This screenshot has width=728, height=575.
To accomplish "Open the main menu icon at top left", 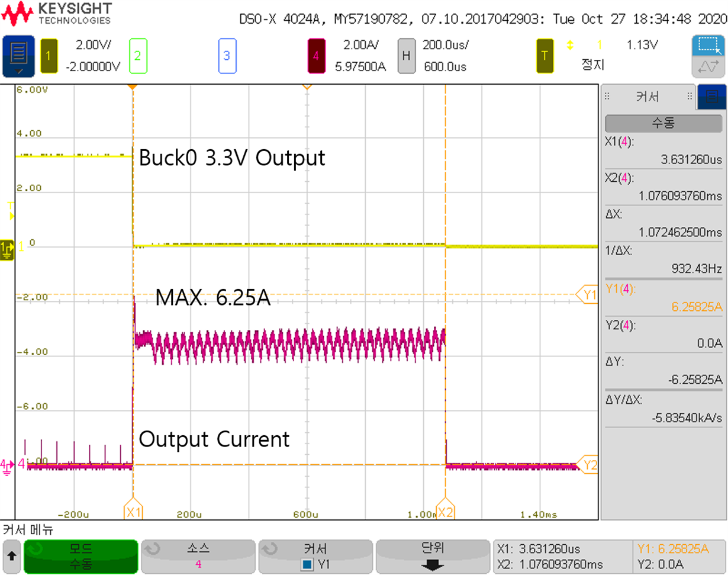I will (x=18, y=57).
